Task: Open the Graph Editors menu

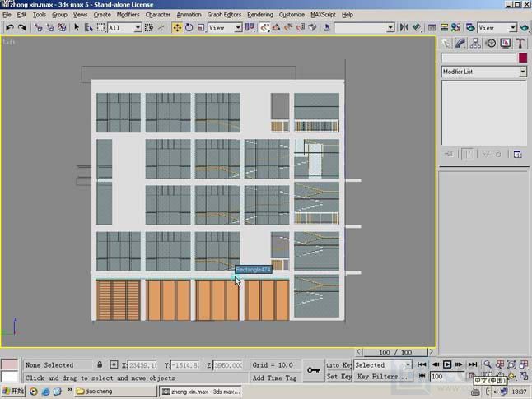Action: point(224,15)
